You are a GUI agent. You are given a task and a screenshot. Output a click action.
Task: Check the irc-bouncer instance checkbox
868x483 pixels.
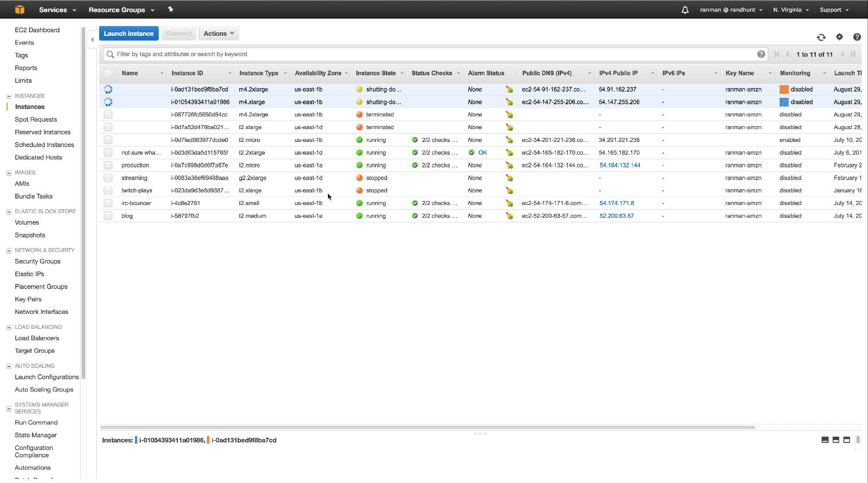tap(108, 203)
